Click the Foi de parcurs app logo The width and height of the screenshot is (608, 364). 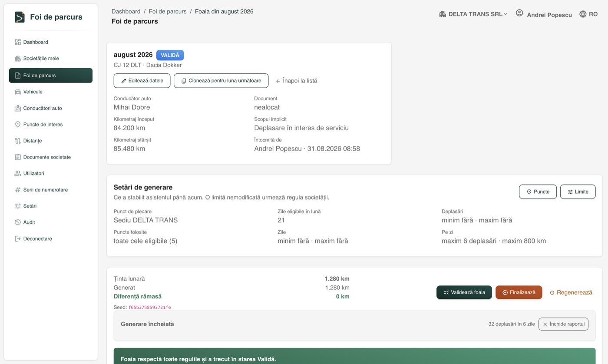[x=20, y=17]
